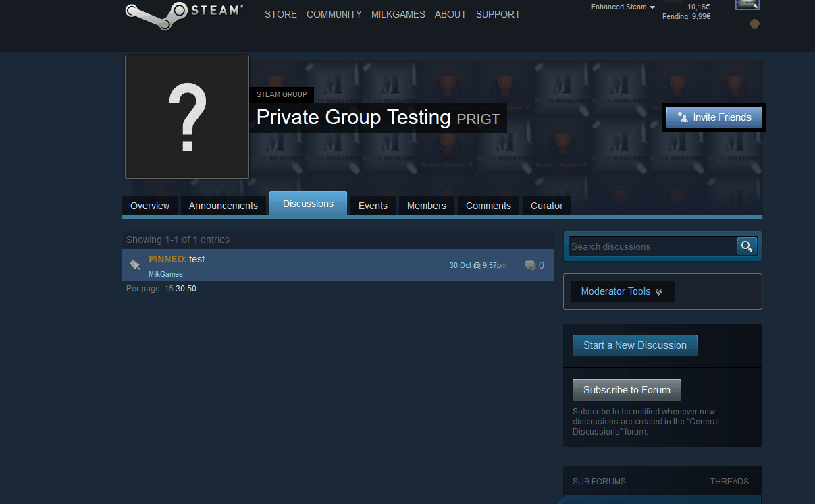
Task: Click the 30 Oct @ 9:57pm timestamp
Action: (478, 266)
